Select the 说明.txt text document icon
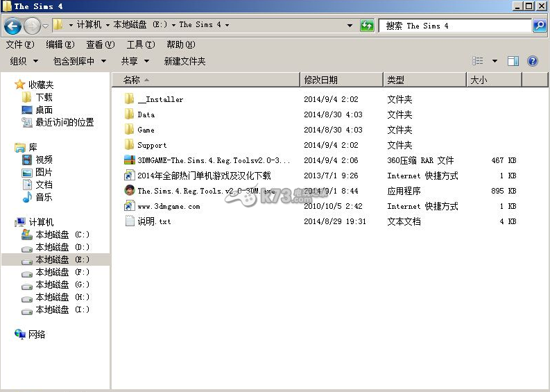550x392 pixels. coord(129,221)
